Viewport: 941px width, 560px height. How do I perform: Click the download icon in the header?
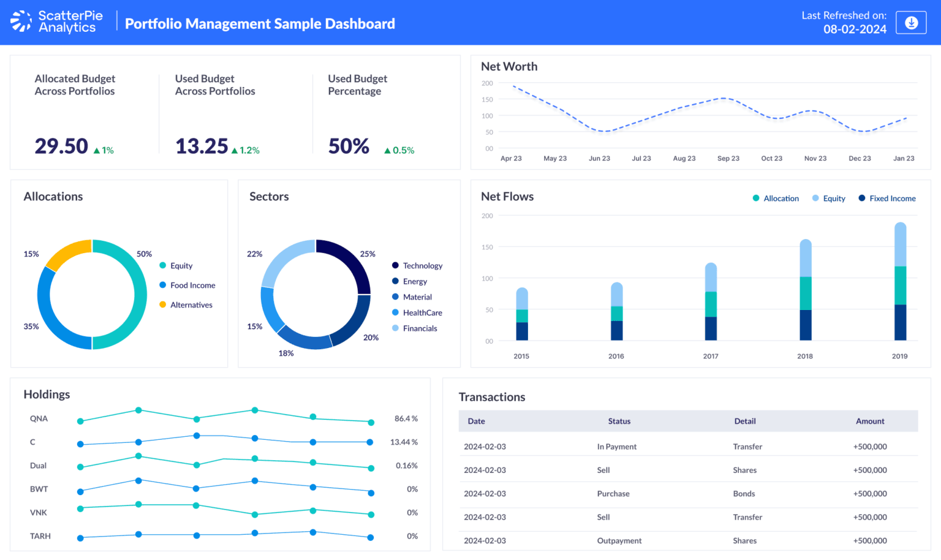(911, 22)
